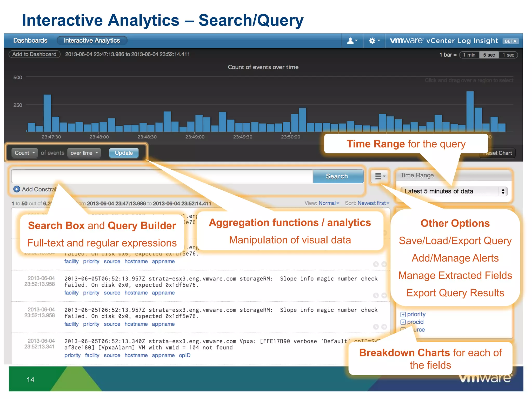Click the 23:50:00 time axis label
This screenshot has height=399, width=532.
pos(290,137)
